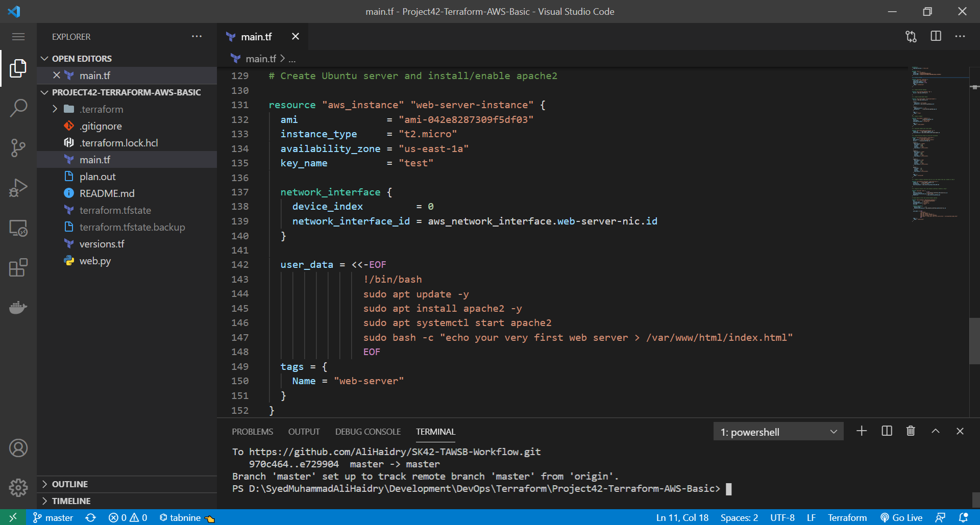The image size is (980, 525).
Task: Click the remote window indicator in status bar
Action: (x=13, y=517)
